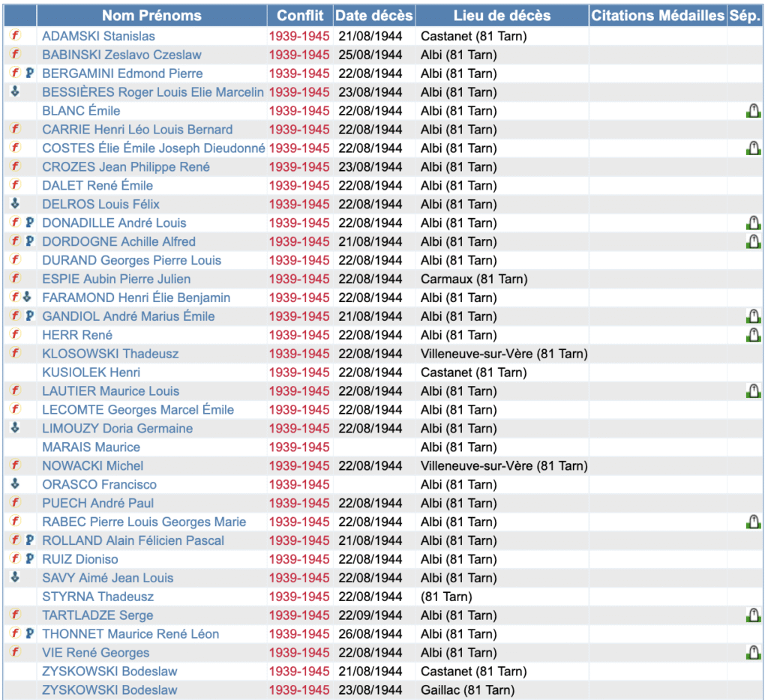Click the date 22/09/1944 in TARTLADZE row
768x700 pixels.
(370, 615)
